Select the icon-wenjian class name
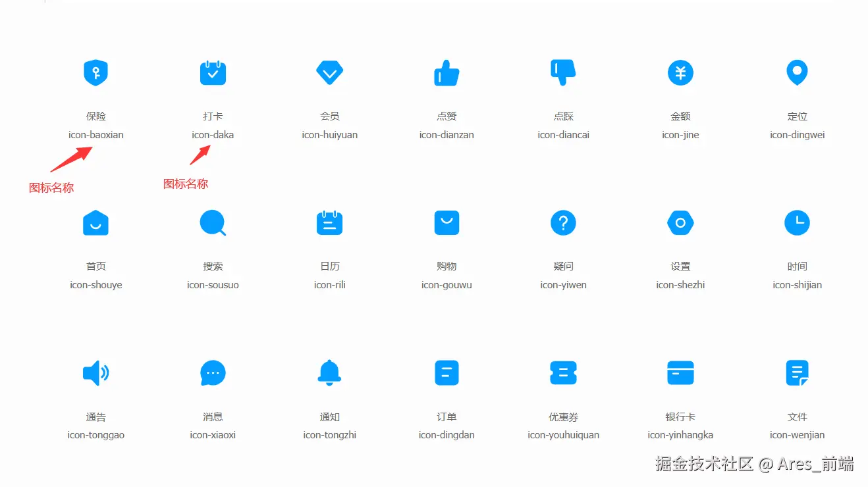 tap(797, 435)
